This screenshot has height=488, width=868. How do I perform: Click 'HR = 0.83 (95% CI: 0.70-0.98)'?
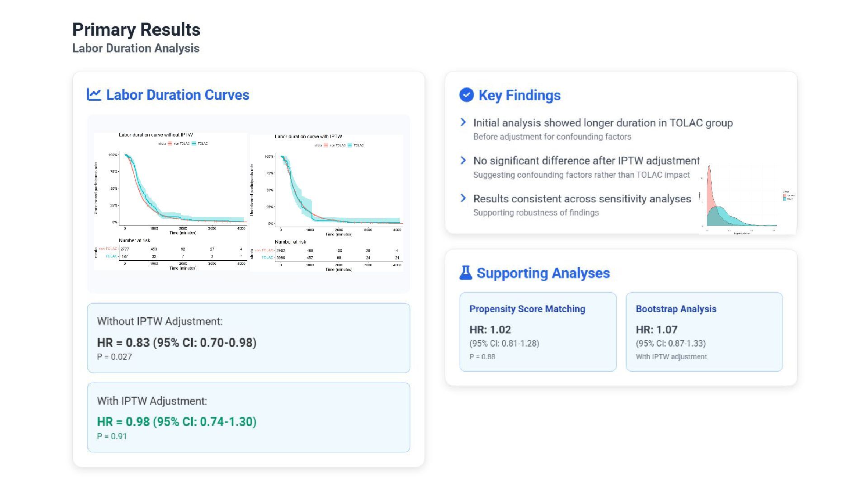[x=177, y=343]
